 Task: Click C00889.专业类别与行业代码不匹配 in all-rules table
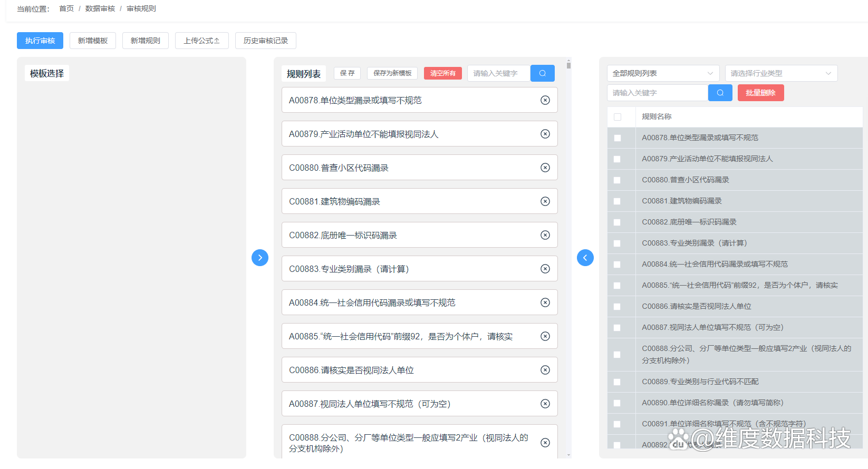click(700, 382)
